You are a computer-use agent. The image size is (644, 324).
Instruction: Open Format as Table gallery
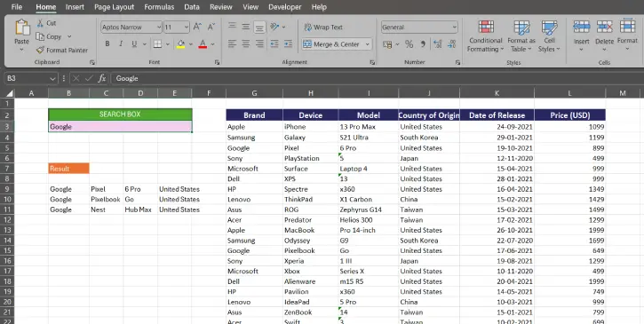tap(521, 36)
